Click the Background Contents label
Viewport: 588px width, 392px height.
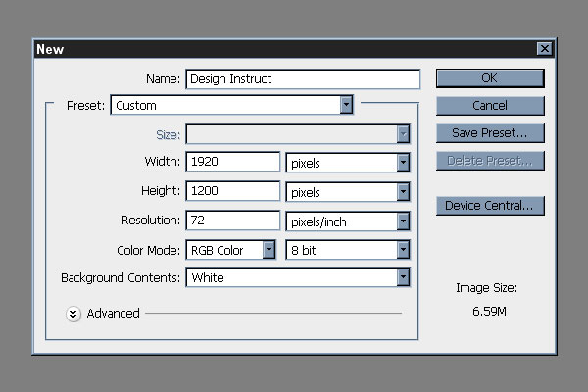point(121,278)
